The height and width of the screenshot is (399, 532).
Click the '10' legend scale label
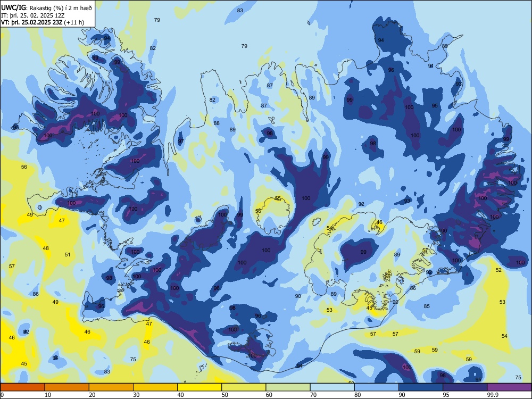coord(48,395)
